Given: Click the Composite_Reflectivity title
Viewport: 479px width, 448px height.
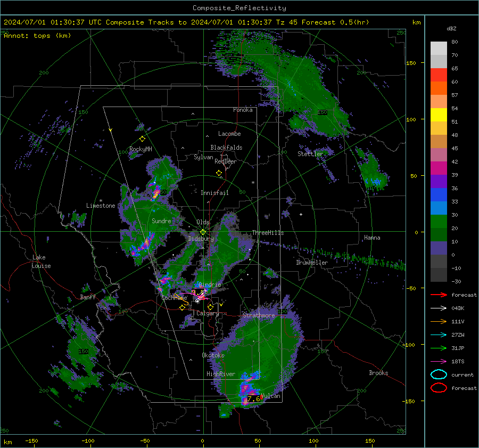Looking at the screenshot, I should pos(240,8).
